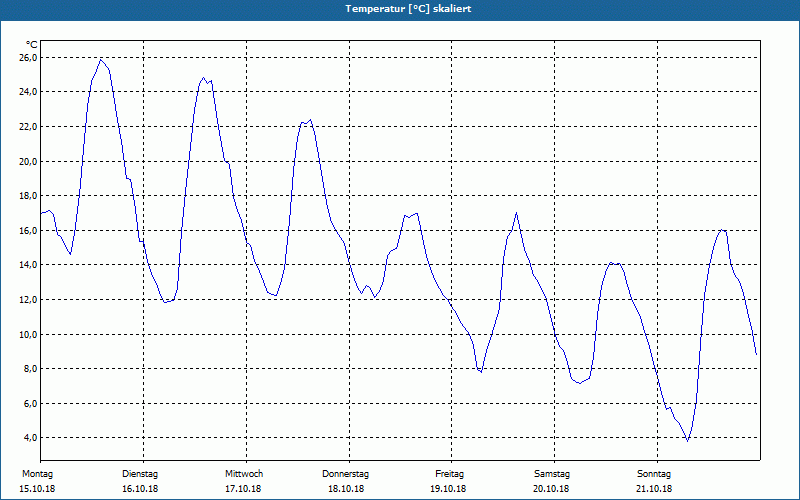
Task: Click the Montag day label
Action: tap(37, 474)
